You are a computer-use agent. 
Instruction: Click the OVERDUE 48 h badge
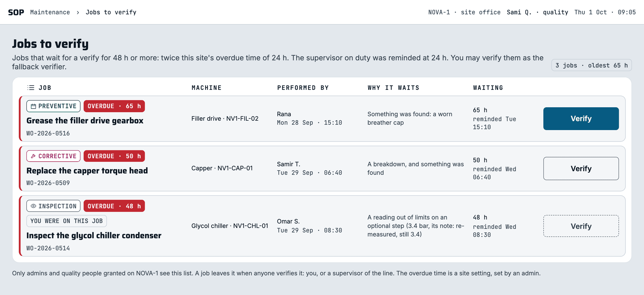click(x=114, y=206)
